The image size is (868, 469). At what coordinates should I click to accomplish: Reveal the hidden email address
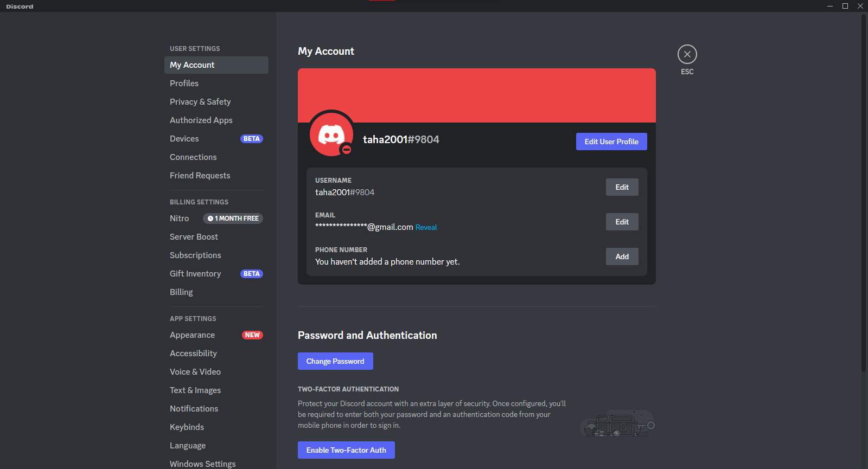(426, 228)
